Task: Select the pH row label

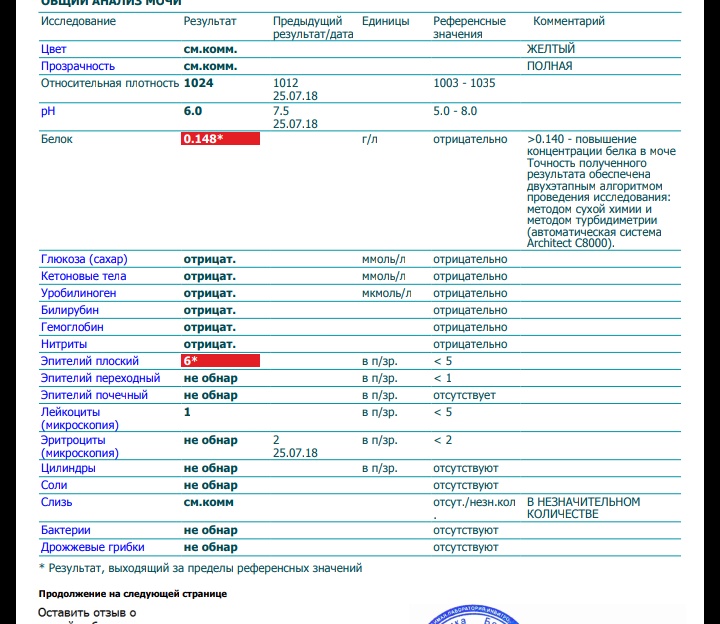Action: click(x=47, y=111)
